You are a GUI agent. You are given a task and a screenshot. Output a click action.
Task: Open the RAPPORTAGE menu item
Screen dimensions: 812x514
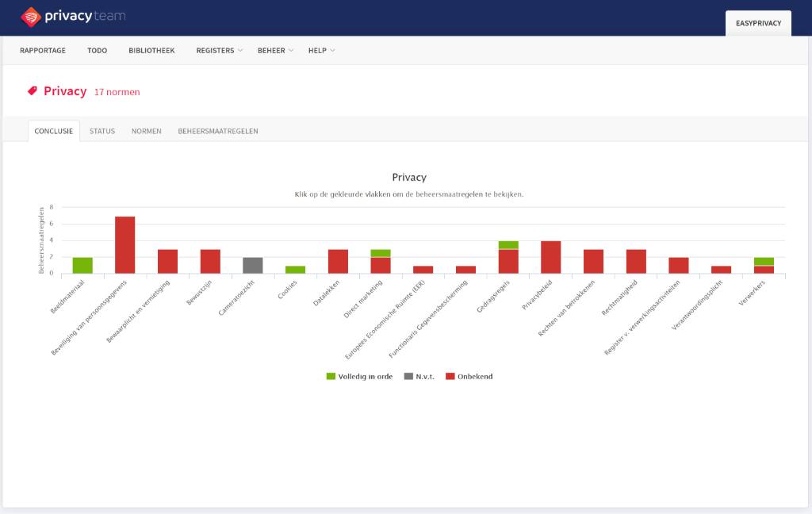click(43, 50)
